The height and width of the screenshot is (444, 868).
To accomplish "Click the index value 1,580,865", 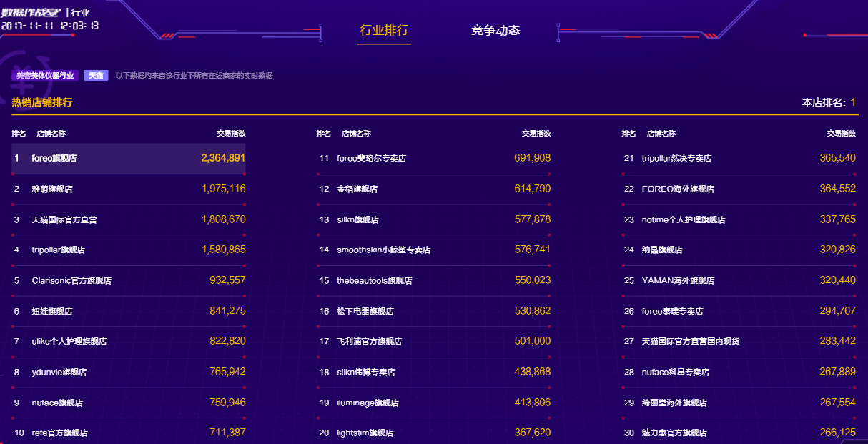I will (224, 250).
